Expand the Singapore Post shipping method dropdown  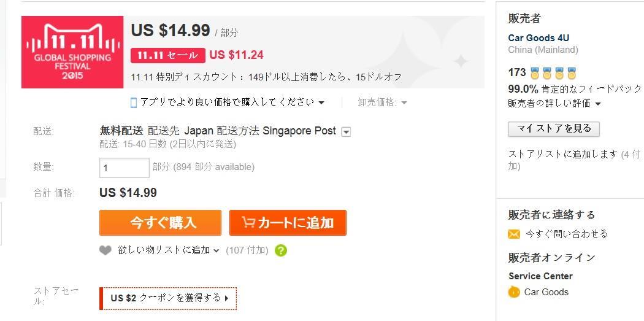pos(347,131)
